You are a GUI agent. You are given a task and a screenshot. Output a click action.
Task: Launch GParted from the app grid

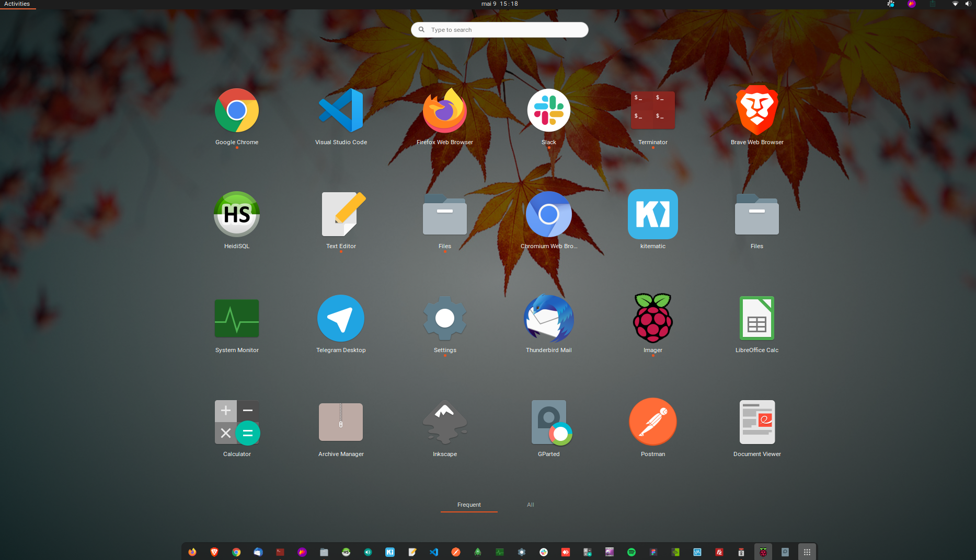[x=552, y=423]
